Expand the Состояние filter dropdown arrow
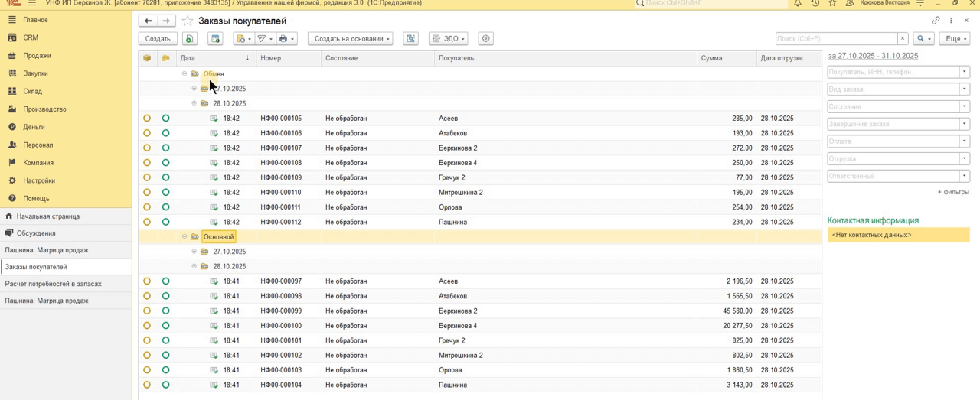The width and height of the screenshot is (980, 400). click(964, 106)
